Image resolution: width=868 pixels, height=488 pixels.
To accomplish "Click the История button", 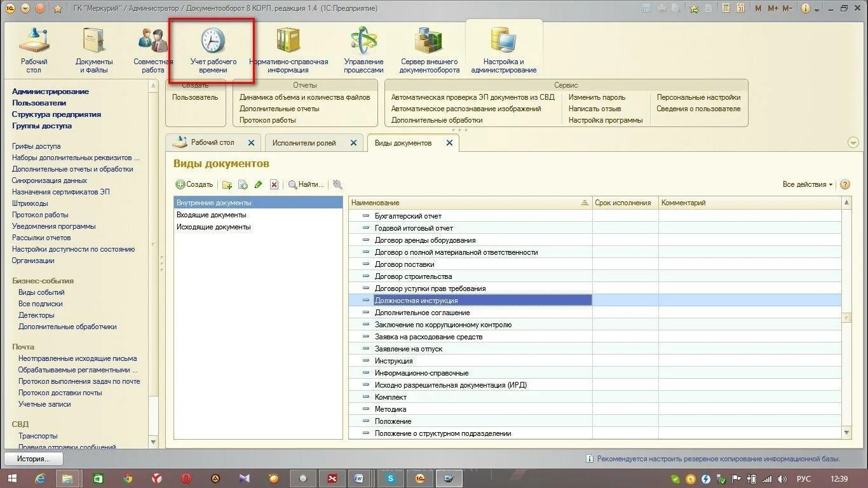I will pyautogui.click(x=34, y=459).
